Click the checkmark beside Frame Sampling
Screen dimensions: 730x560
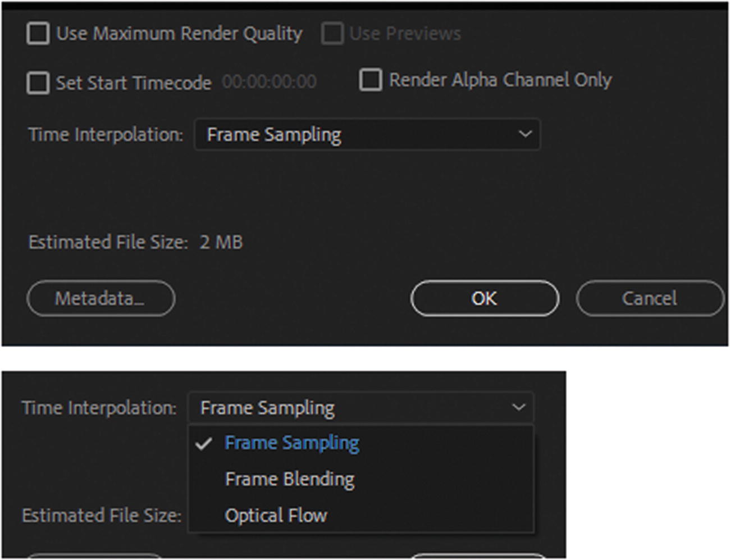pos(204,444)
